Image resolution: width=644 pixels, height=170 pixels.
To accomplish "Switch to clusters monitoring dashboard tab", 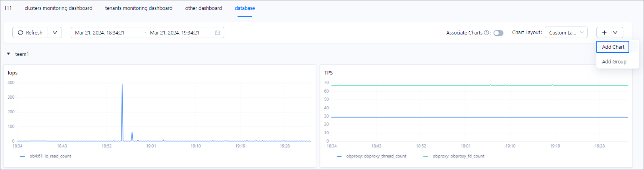I will point(58,8).
